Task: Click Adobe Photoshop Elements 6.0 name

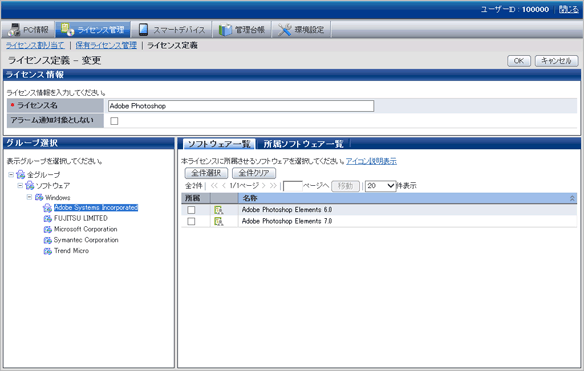Action: (x=287, y=210)
